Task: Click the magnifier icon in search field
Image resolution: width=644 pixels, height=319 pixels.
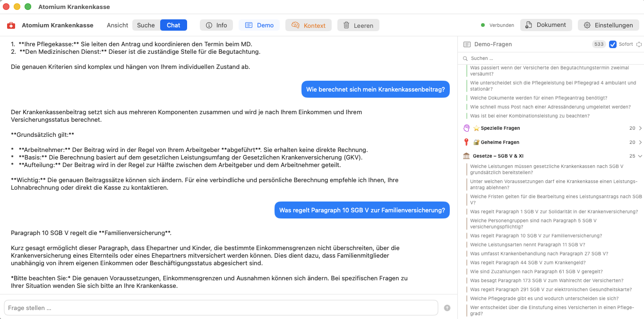Action: pyautogui.click(x=466, y=59)
